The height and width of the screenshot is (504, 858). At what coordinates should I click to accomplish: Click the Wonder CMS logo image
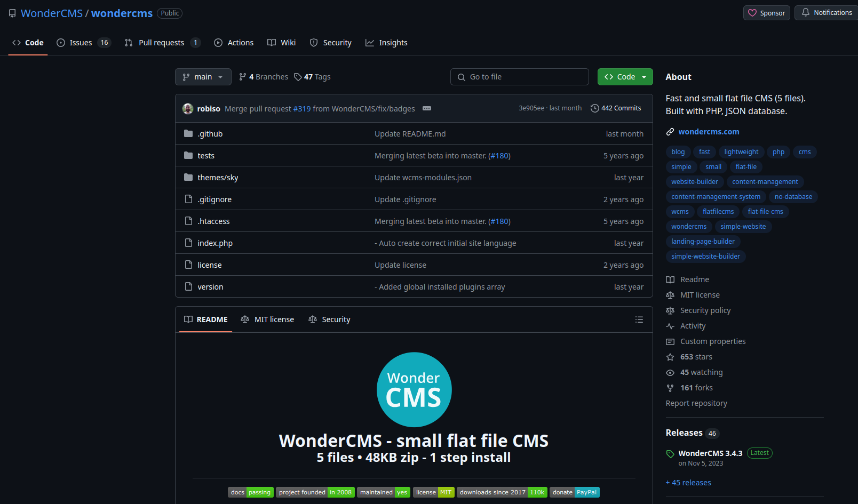(x=414, y=390)
